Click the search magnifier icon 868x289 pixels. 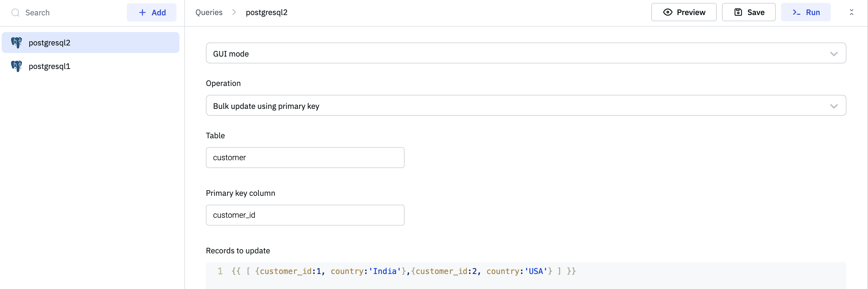[15, 13]
